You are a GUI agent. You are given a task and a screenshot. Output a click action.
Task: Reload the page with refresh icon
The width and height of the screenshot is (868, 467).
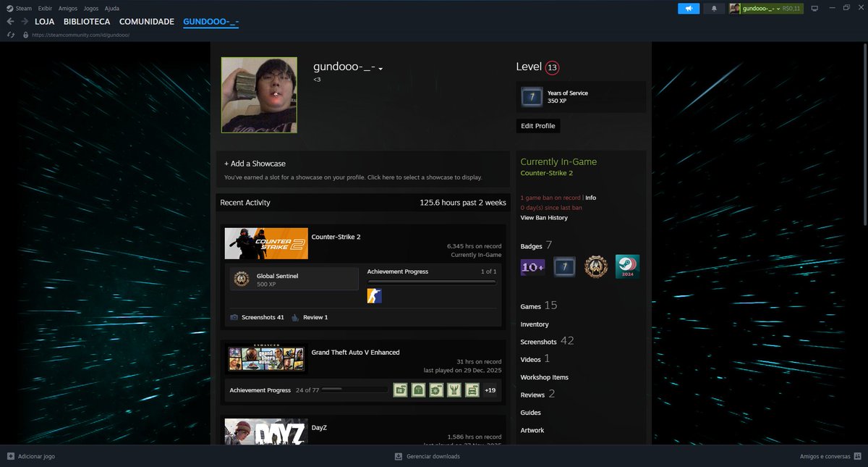coord(10,35)
